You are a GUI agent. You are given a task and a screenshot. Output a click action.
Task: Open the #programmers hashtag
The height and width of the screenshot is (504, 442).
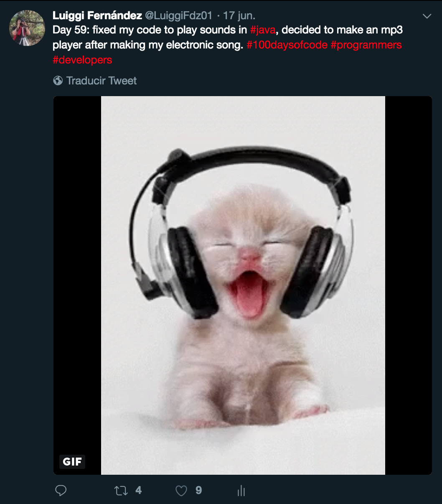coord(366,45)
